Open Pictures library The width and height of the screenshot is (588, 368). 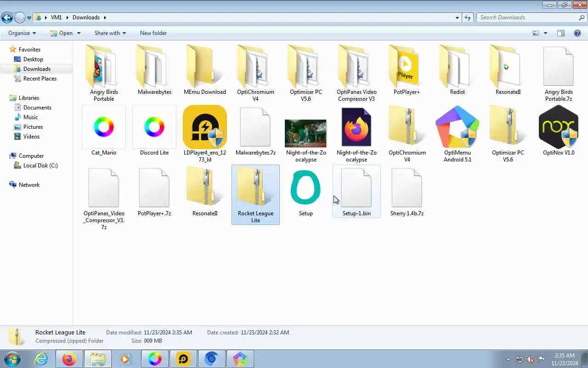coord(33,127)
